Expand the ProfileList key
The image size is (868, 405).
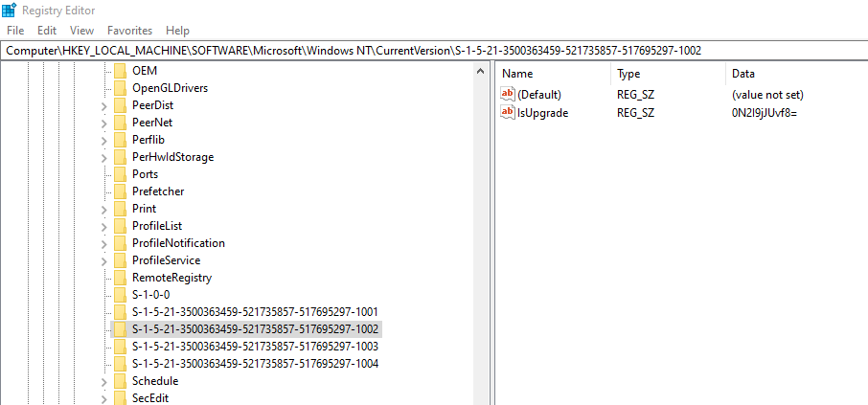pos(104,226)
